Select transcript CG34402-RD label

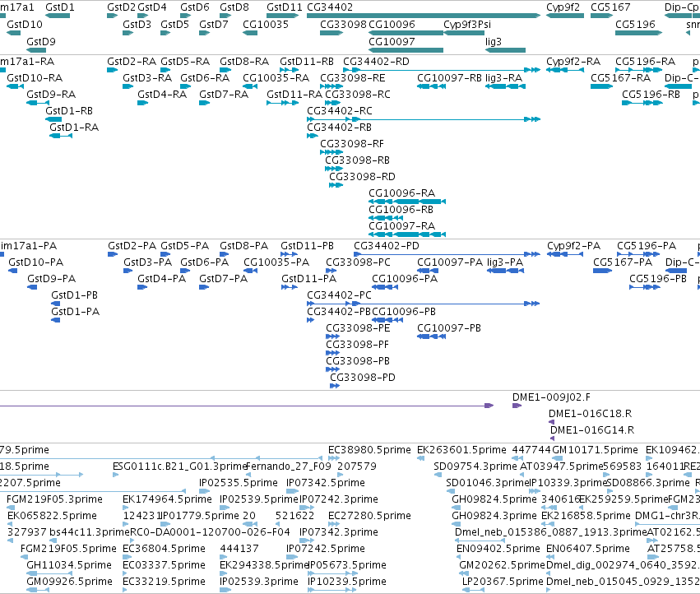point(376,62)
